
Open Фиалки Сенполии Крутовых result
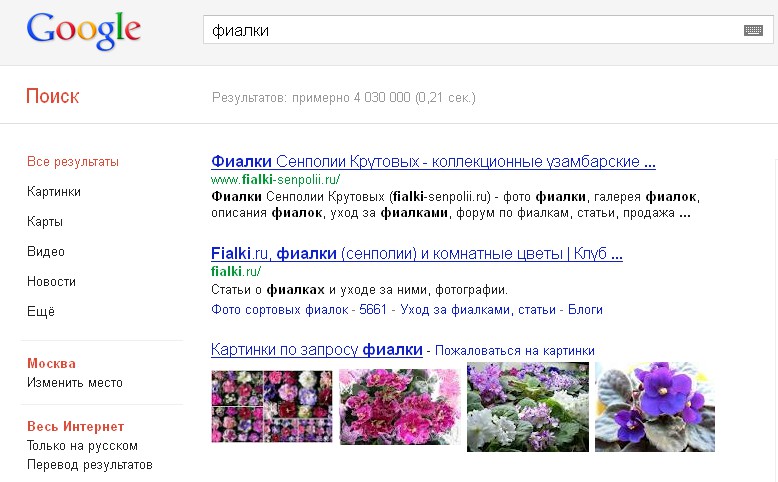point(433,161)
